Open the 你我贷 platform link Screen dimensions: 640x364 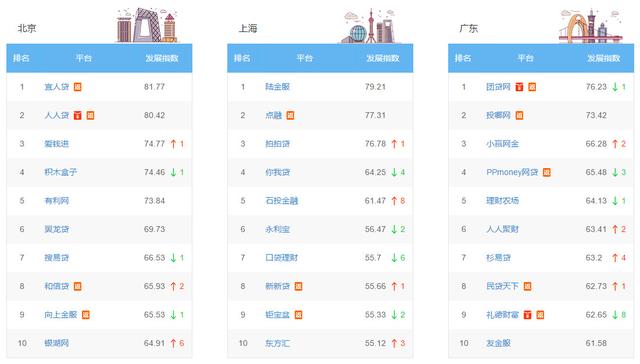tap(278, 172)
